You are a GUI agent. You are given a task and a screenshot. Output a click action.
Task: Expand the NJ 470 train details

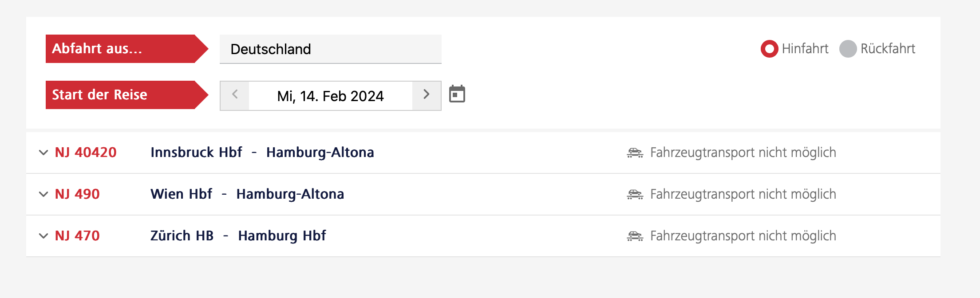coord(43,236)
